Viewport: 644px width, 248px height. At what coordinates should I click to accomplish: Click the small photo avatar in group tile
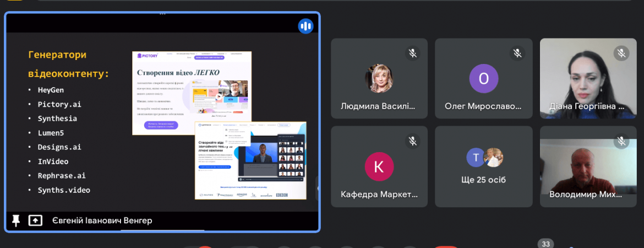(493, 157)
